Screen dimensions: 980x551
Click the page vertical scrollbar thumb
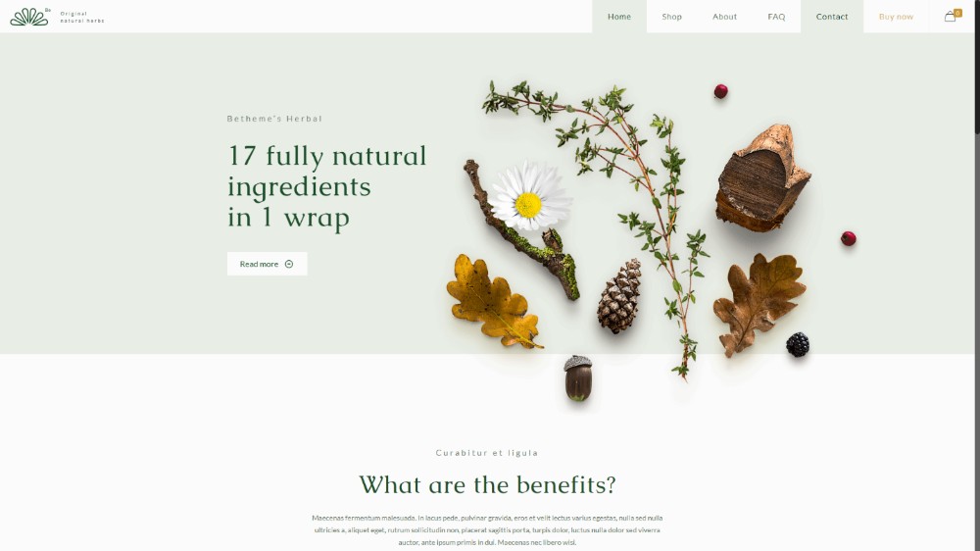coord(977,67)
